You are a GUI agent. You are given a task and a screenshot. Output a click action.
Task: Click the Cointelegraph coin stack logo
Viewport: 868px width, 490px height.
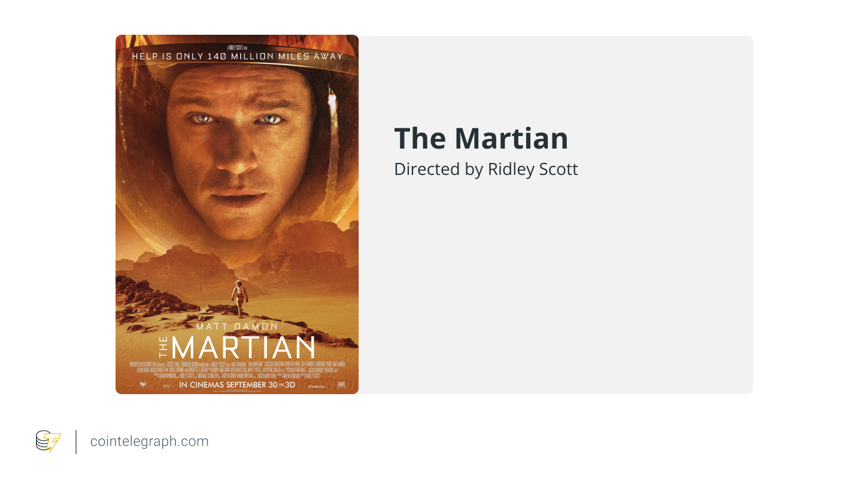pyautogui.click(x=48, y=441)
